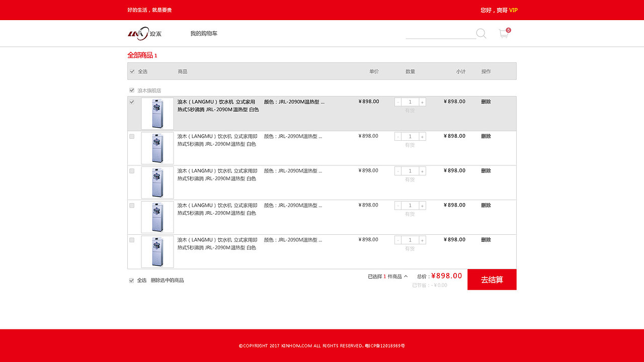This screenshot has height=362, width=644.
Task: Delete the third product row
Action: [486, 171]
